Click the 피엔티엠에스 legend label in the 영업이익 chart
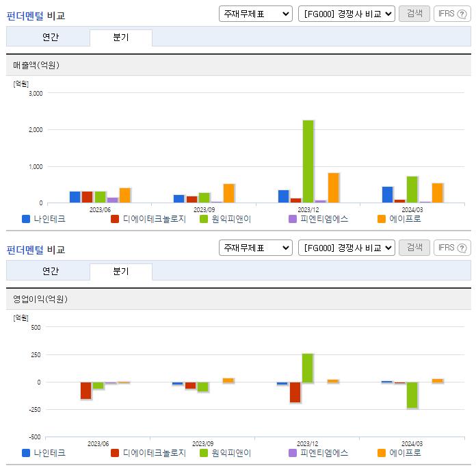Viewport: 476px width, 468px height. coord(324,453)
